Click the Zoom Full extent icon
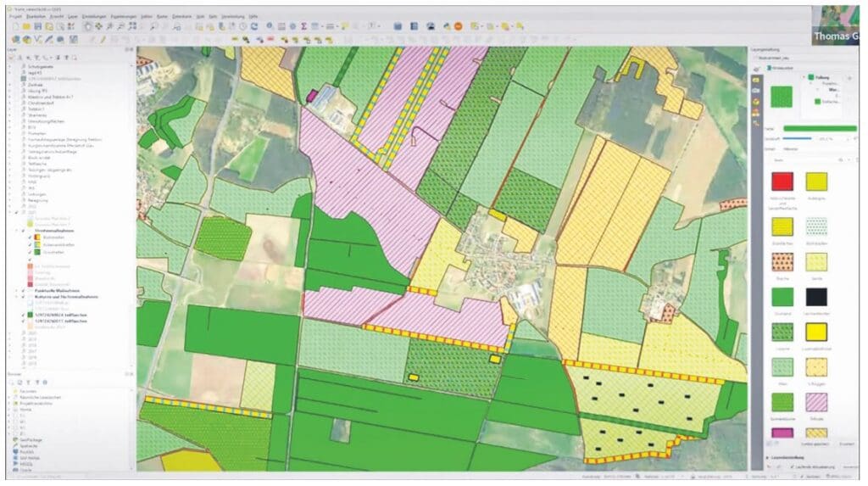Image resolution: width=868 pixels, height=486 pixels. pos(133,26)
